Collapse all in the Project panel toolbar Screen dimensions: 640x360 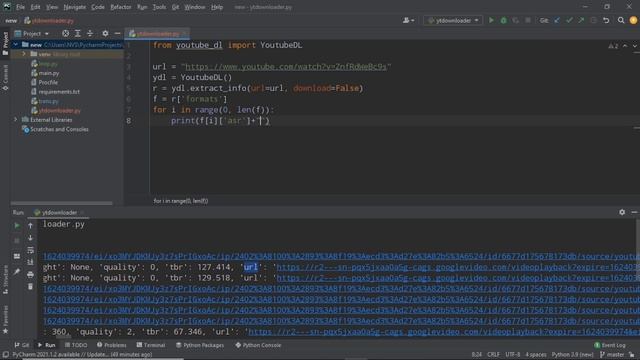click(x=90, y=33)
